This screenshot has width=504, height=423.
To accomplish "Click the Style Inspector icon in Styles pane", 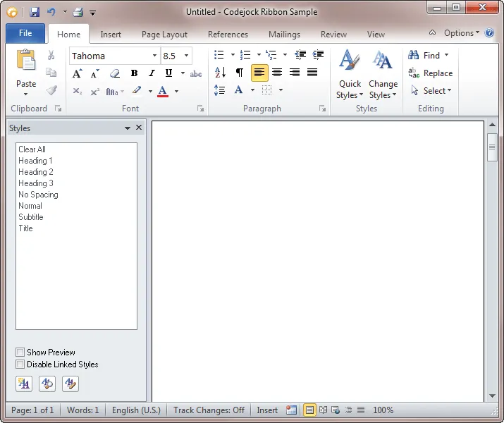I will pos(47,384).
